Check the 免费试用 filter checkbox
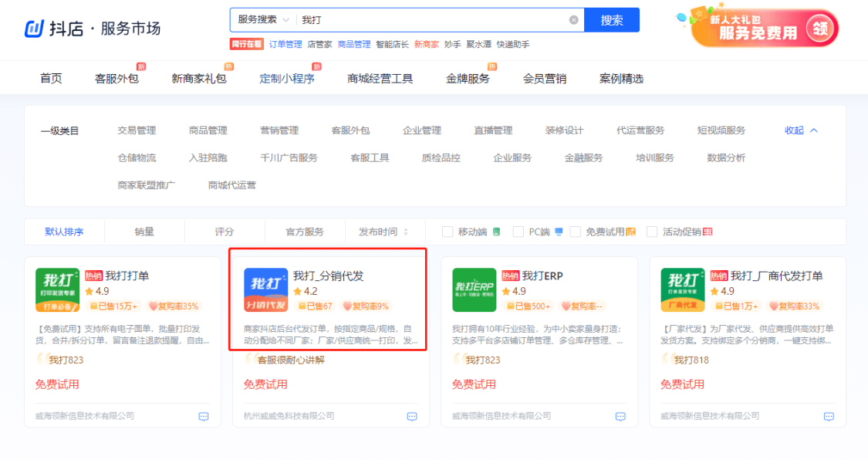The width and height of the screenshot is (868, 460). coord(575,232)
